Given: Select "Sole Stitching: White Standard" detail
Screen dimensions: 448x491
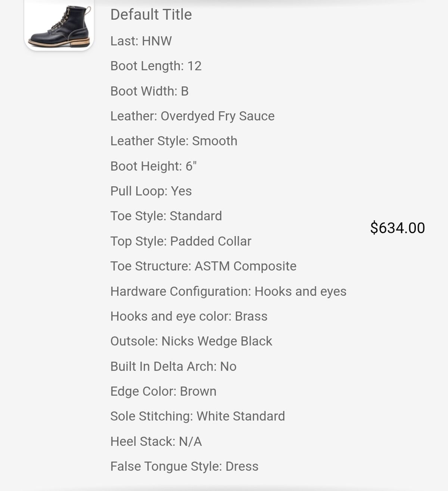Looking at the screenshot, I should pyautogui.click(x=197, y=416).
